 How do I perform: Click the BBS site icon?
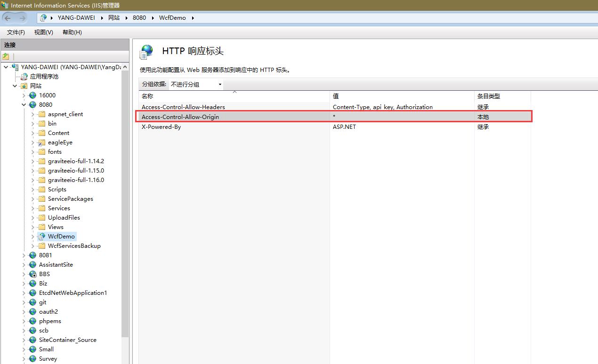coord(32,274)
